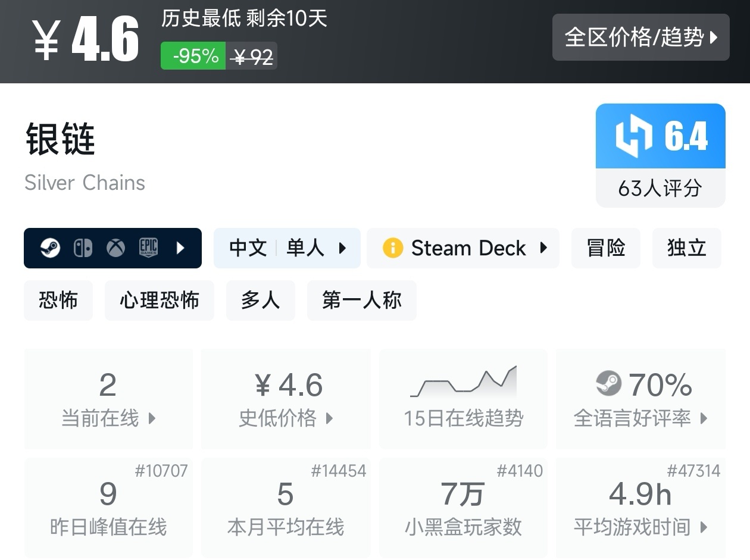
Task: Open 全语言好评率 review details
Action: [640, 399]
